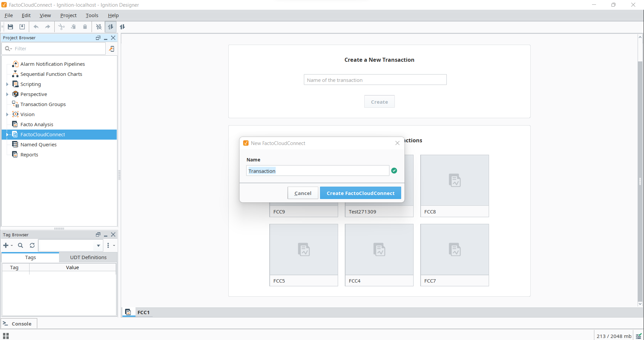This screenshot has width=644, height=340.
Task: Open the Help menu
Action: click(113, 15)
